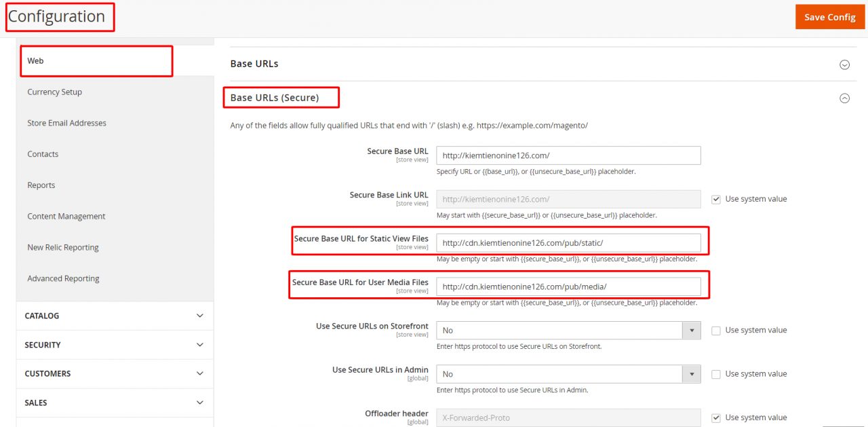Expand the Base URLs section chevron icon
The height and width of the screenshot is (427, 868).
844,64
